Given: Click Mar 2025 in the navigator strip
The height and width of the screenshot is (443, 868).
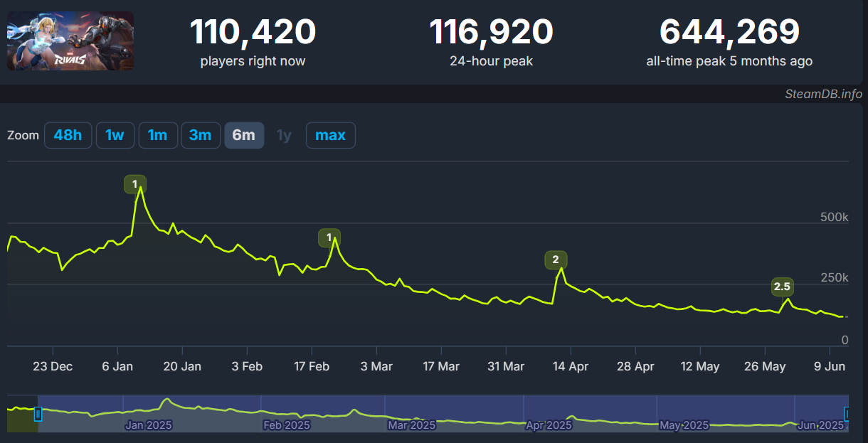Looking at the screenshot, I should click(411, 425).
